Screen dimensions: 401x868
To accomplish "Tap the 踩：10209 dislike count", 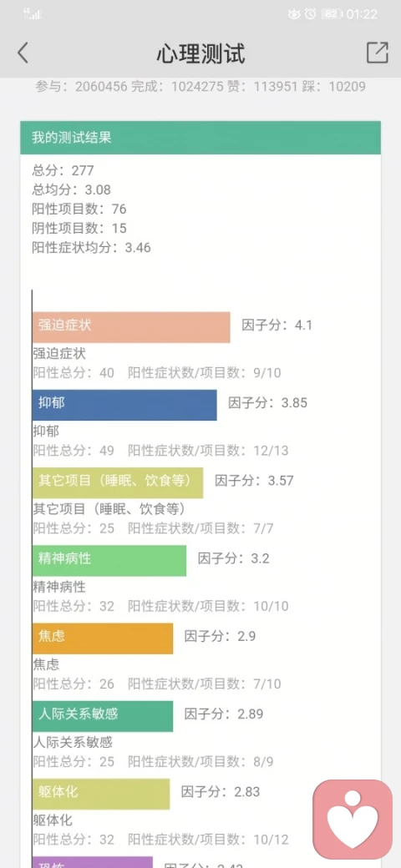I will 338,87.
